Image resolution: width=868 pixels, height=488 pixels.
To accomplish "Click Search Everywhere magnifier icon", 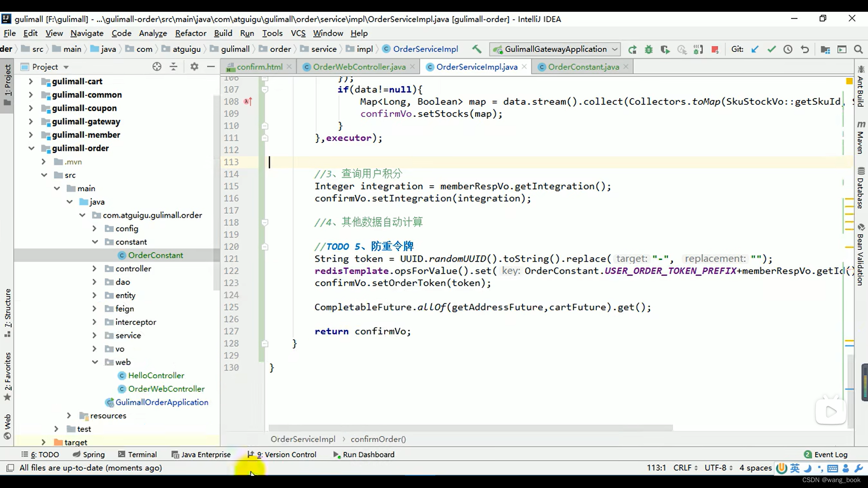I will pyautogui.click(x=858, y=49).
